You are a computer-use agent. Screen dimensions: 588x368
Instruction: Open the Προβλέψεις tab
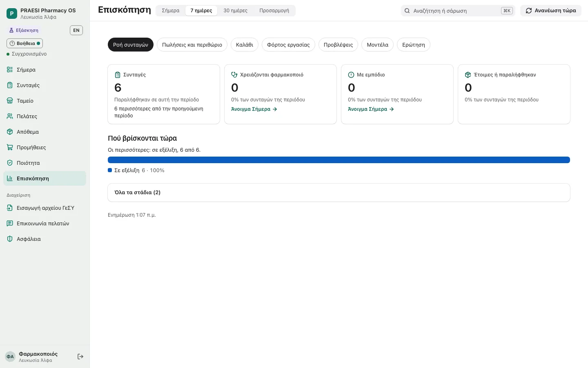[x=338, y=45]
